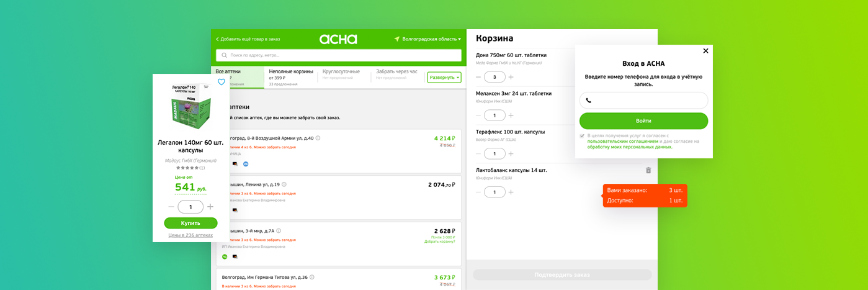Select the Все аптеки tab
Viewport: 868px width, 290px height.
(x=238, y=77)
